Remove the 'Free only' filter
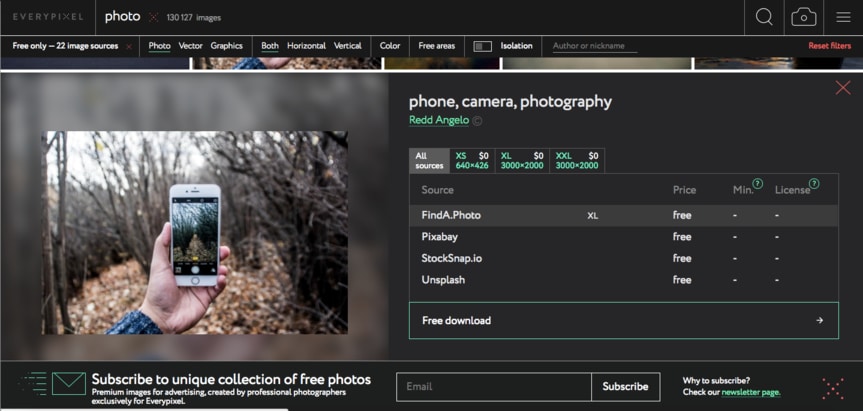The image size is (863, 411). [x=128, y=46]
